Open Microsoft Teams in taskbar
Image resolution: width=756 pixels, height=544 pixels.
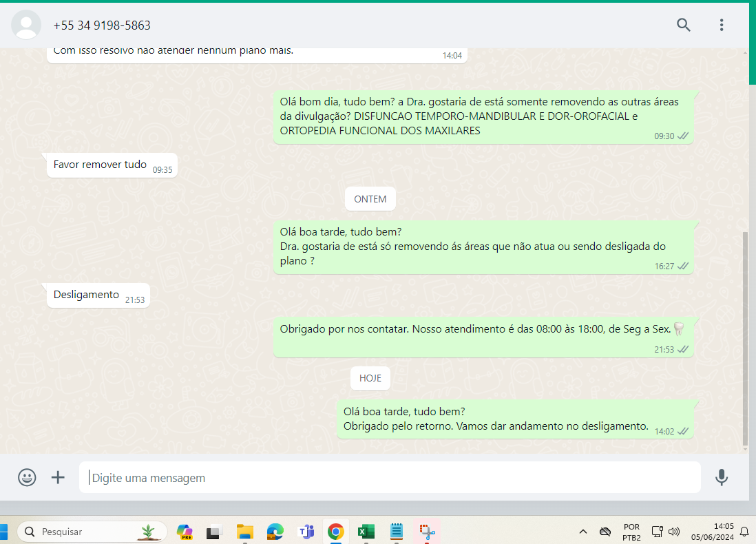coord(305,532)
